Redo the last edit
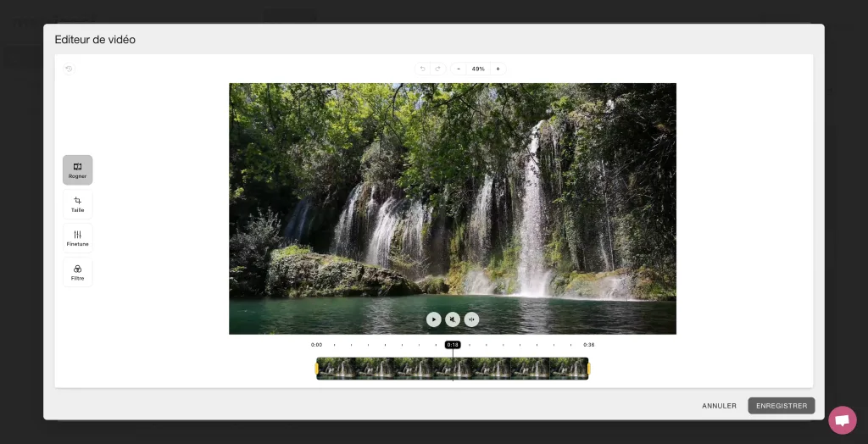Image resolution: width=868 pixels, height=444 pixels. tap(437, 69)
